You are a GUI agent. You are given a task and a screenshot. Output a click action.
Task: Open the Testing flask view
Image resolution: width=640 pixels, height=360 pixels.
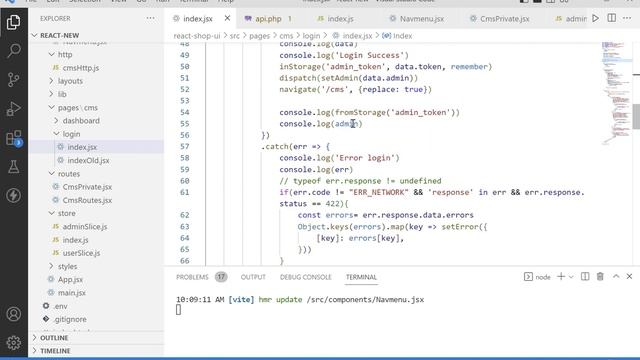(13, 167)
